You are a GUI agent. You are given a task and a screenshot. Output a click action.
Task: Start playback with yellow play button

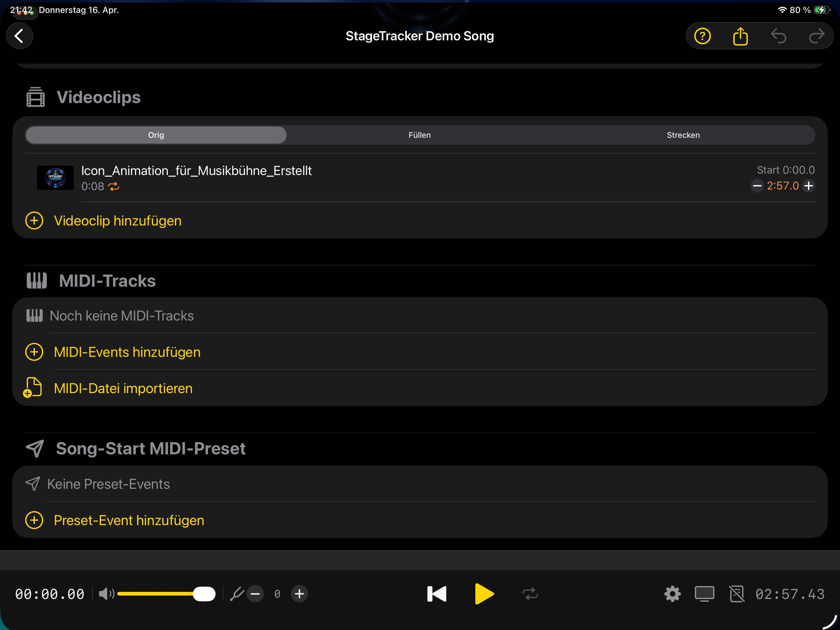coord(484,593)
